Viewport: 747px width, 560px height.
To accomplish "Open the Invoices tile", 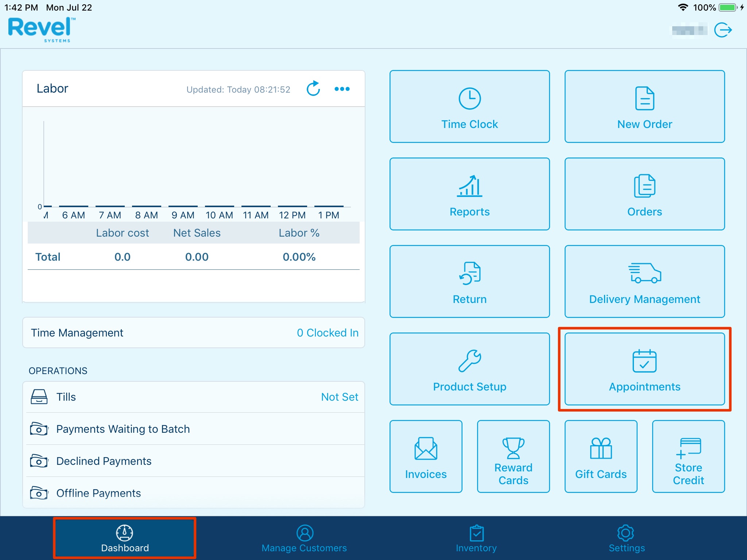I will coord(426,456).
